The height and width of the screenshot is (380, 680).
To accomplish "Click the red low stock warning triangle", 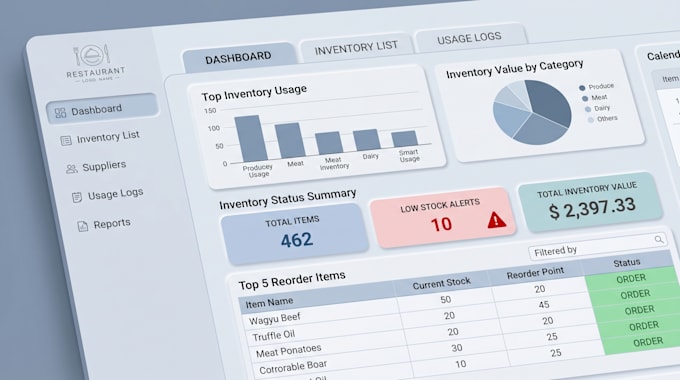I will click(x=497, y=220).
